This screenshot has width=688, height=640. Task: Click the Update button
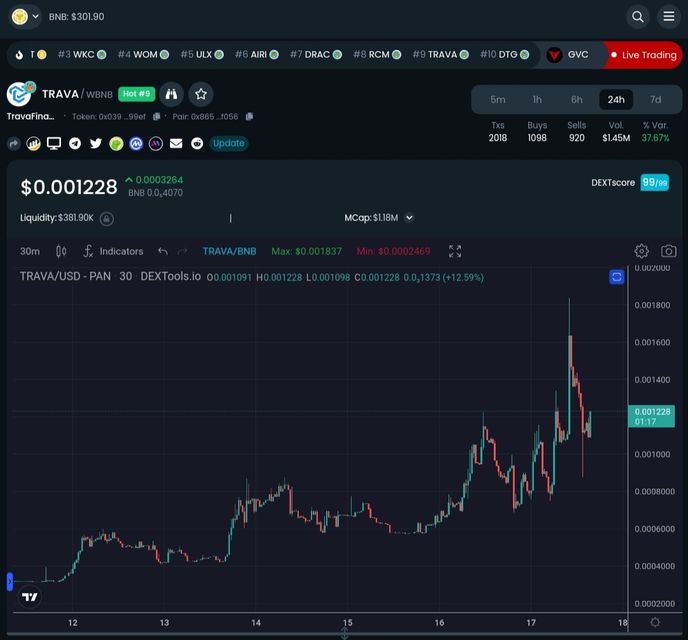click(x=229, y=143)
